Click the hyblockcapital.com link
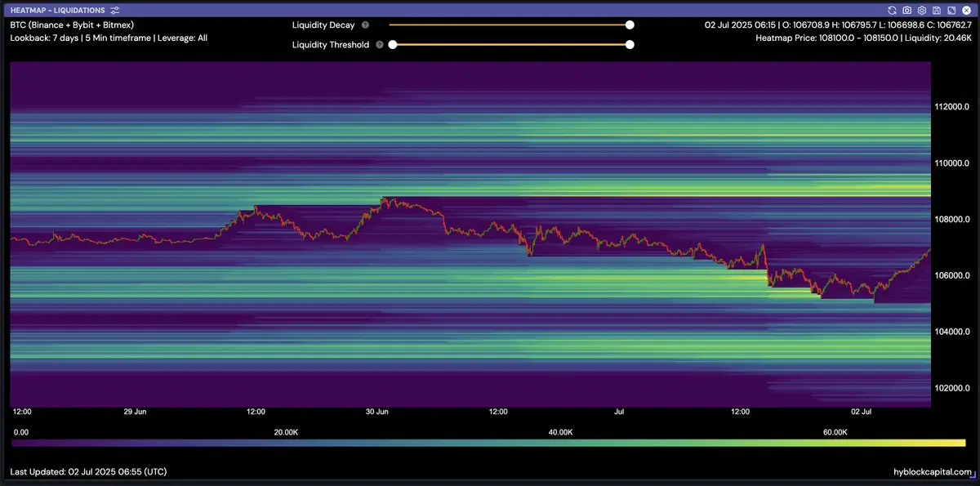Viewport: 980px width, 486px height. click(x=933, y=472)
